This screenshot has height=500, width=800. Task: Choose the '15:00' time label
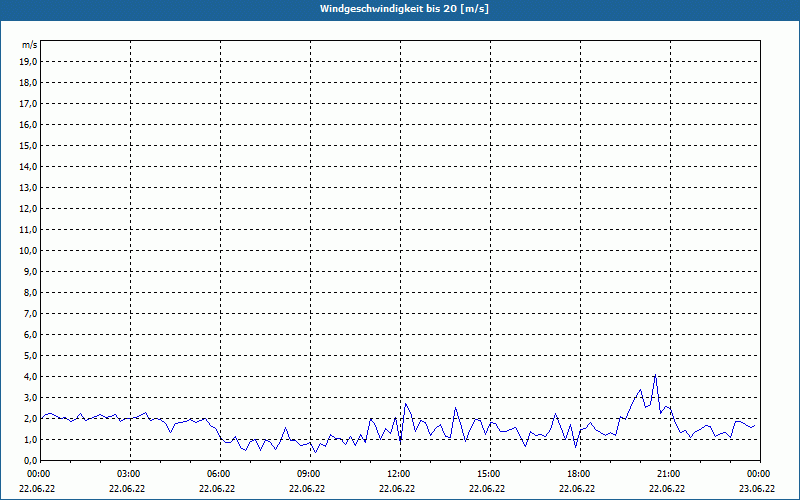[x=490, y=474]
